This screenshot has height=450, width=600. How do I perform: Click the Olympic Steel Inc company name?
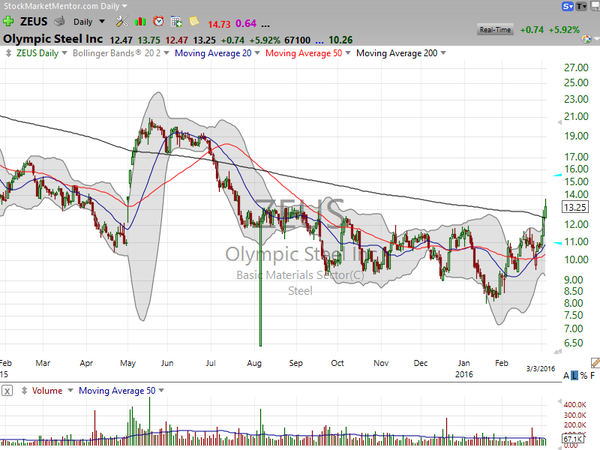(x=53, y=39)
